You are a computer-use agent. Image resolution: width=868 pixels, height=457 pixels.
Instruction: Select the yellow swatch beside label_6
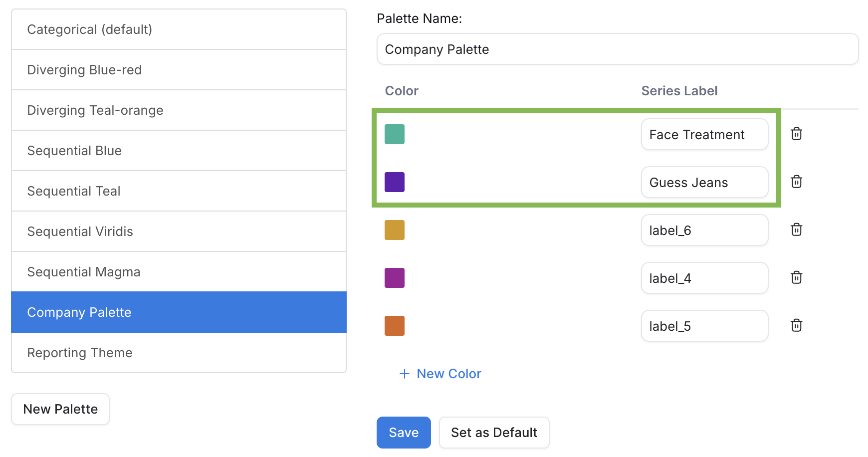point(395,229)
